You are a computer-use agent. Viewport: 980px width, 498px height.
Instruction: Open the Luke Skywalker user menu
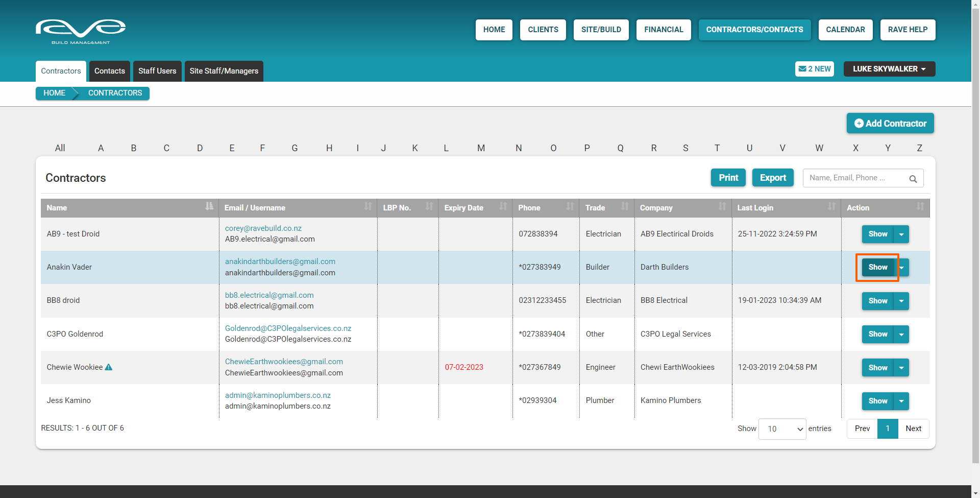[889, 69]
